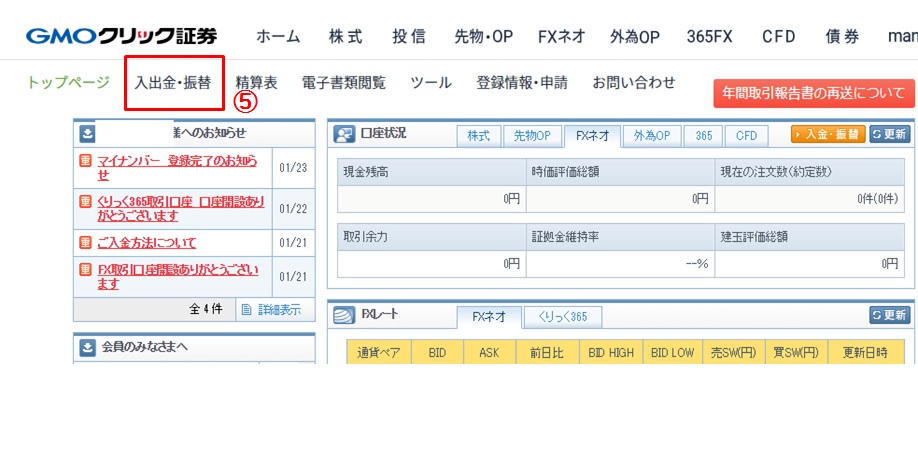This screenshot has width=918, height=475.
Task: Click 前日比 column header
Action: pyautogui.click(x=547, y=352)
